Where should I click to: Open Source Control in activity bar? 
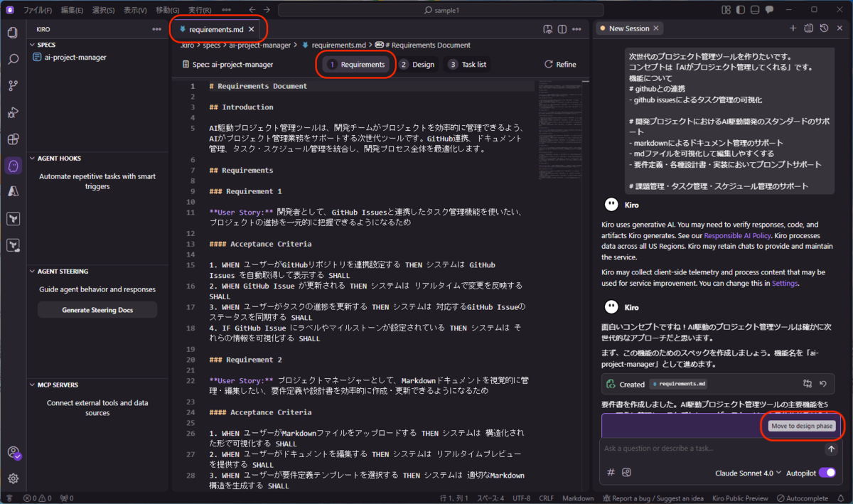tap(12, 85)
